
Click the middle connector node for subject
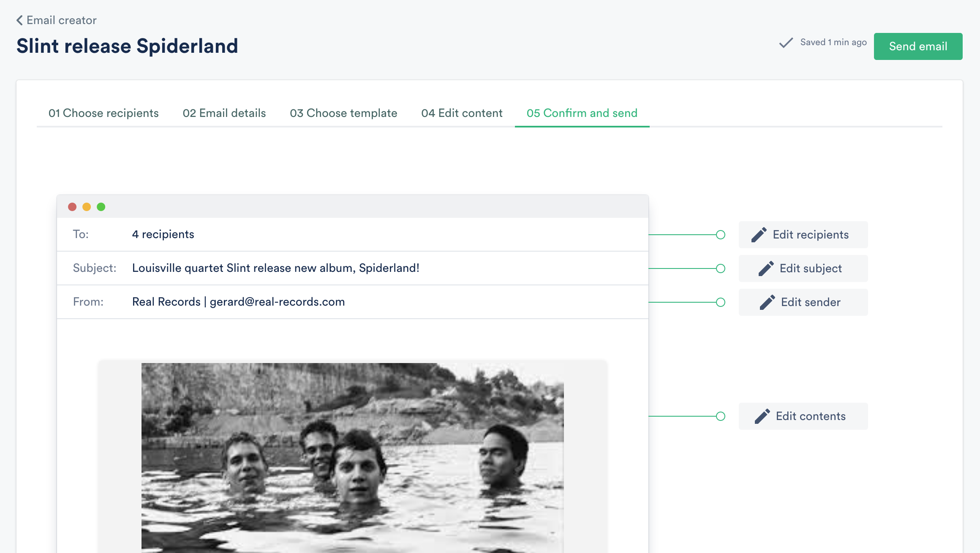(x=721, y=268)
